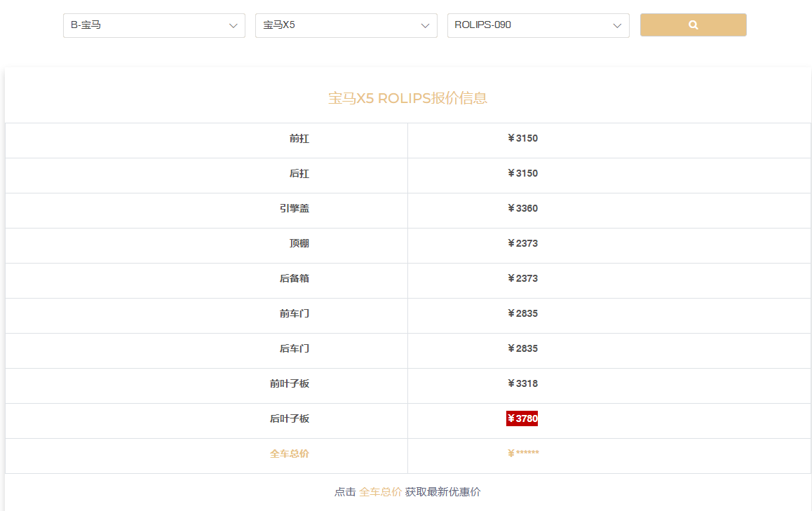The width and height of the screenshot is (812, 511).
Task: Click the masked total price ¥******
Action: tap(522, 454)
